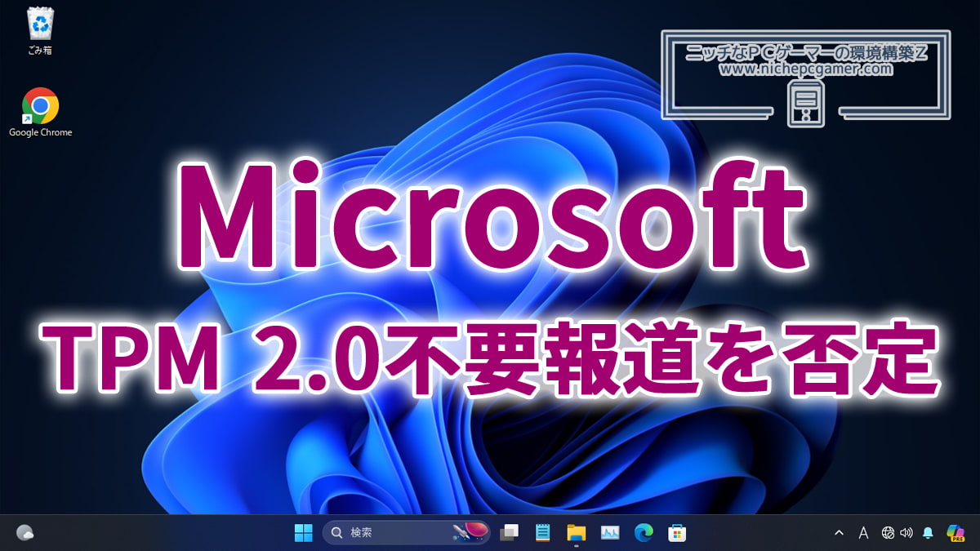Open the Windows Start menu
The width and height of the screenshot is (980, 551).
[303, 533]
